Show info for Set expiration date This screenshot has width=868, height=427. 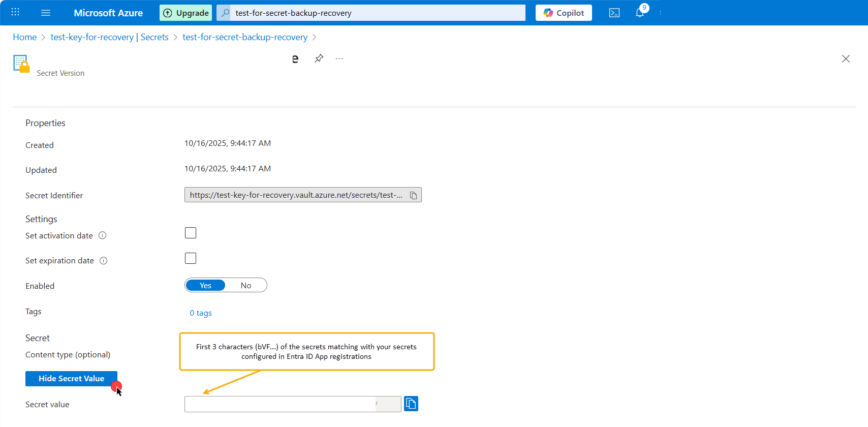[x=103, y=261]
